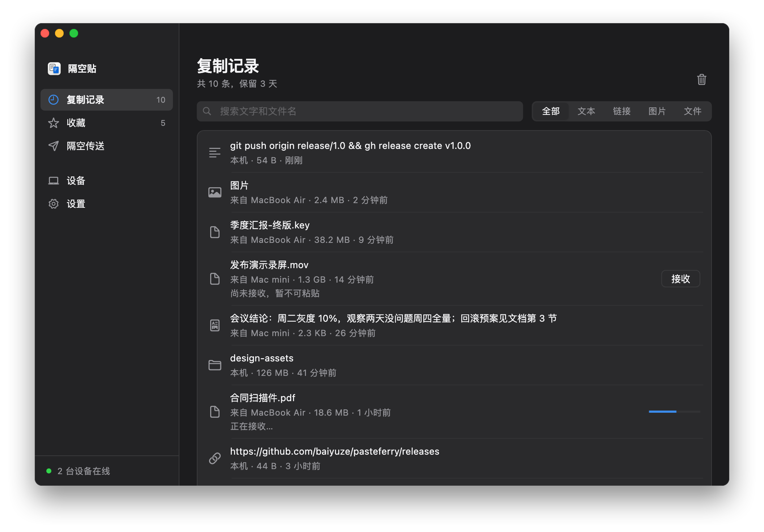Switch to the 链接 filter tab
This screenshot has height=532, width=764.
pyautogui.click(x=621, y=111)
